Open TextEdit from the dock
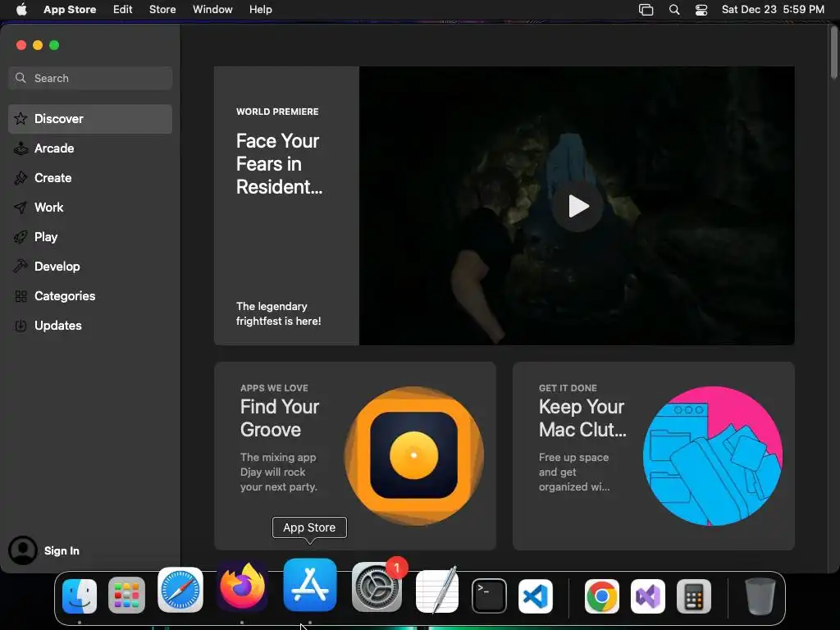The image size is (840, 630). click(437, 590)
